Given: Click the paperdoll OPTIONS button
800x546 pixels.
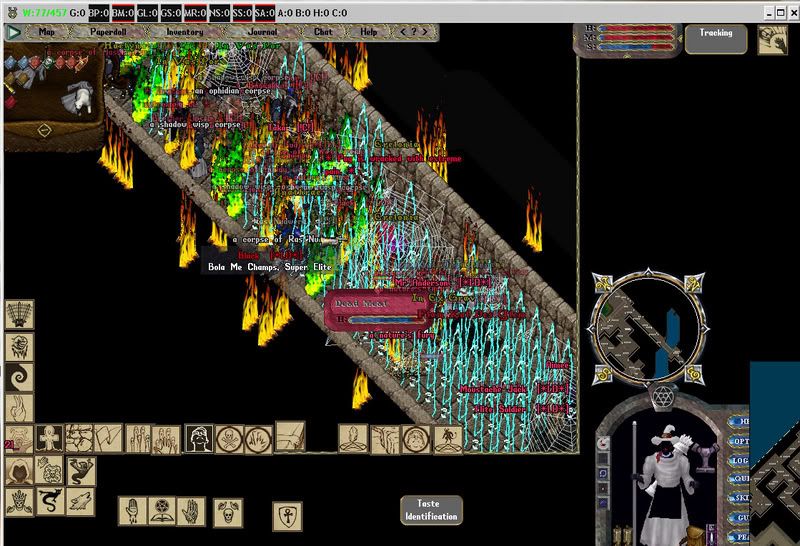Looking at the screenshot, I should [739, 441].
